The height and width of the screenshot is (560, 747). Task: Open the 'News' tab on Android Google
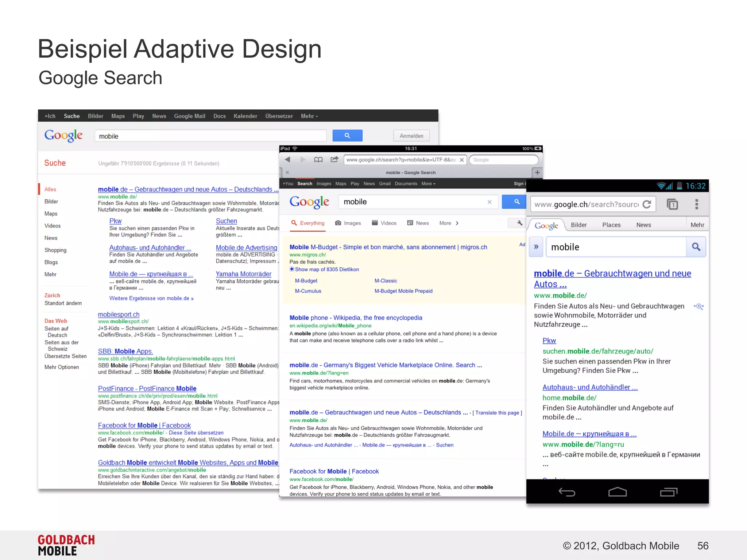643,225
